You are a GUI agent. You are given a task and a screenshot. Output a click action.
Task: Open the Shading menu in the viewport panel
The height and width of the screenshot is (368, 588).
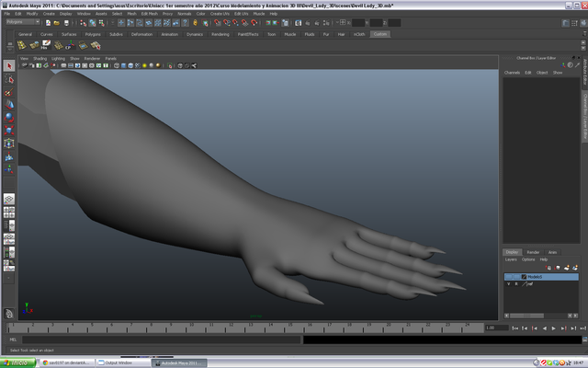(x=40, y=58)
